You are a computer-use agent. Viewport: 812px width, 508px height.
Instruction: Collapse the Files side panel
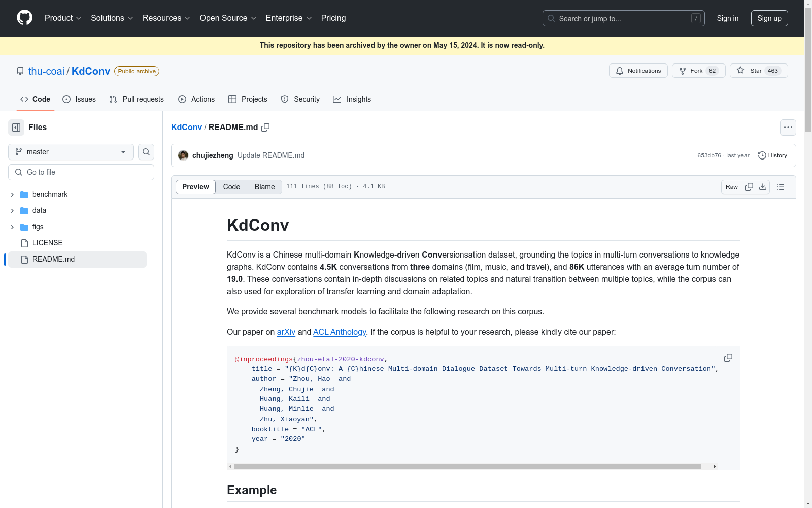(16, 128)
